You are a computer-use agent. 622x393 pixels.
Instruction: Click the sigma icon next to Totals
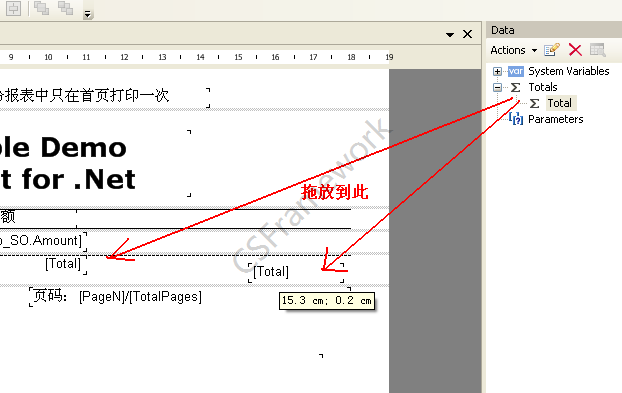tap(515, 87)
